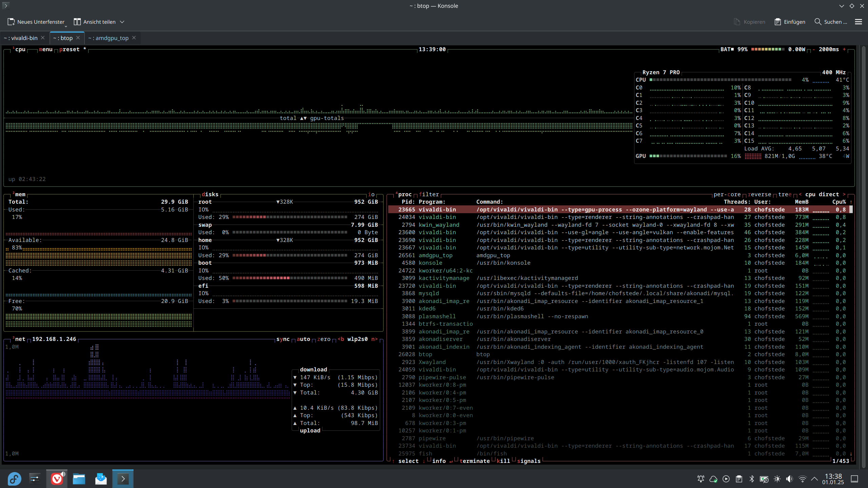The width and height of the screenshot is (868, 488).
Task: Expand hidden system tray icons arrow
Action: tap(814, 479)
